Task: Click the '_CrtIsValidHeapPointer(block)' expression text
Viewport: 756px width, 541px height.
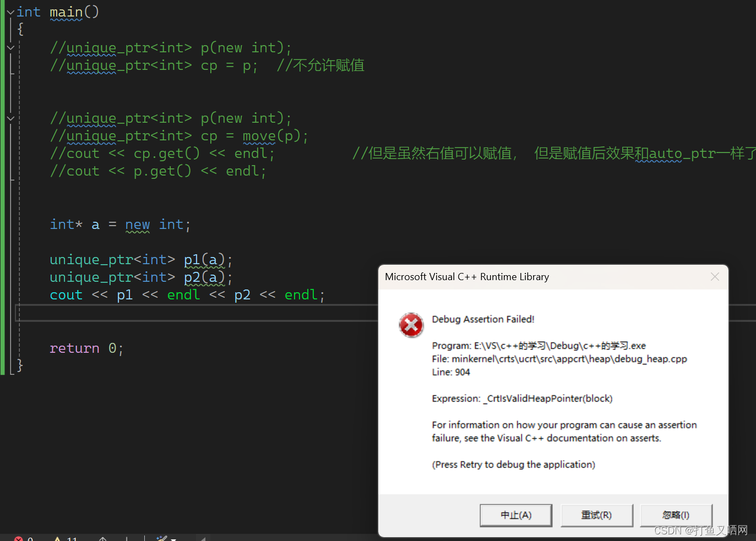Action: [x=548, y=398]
